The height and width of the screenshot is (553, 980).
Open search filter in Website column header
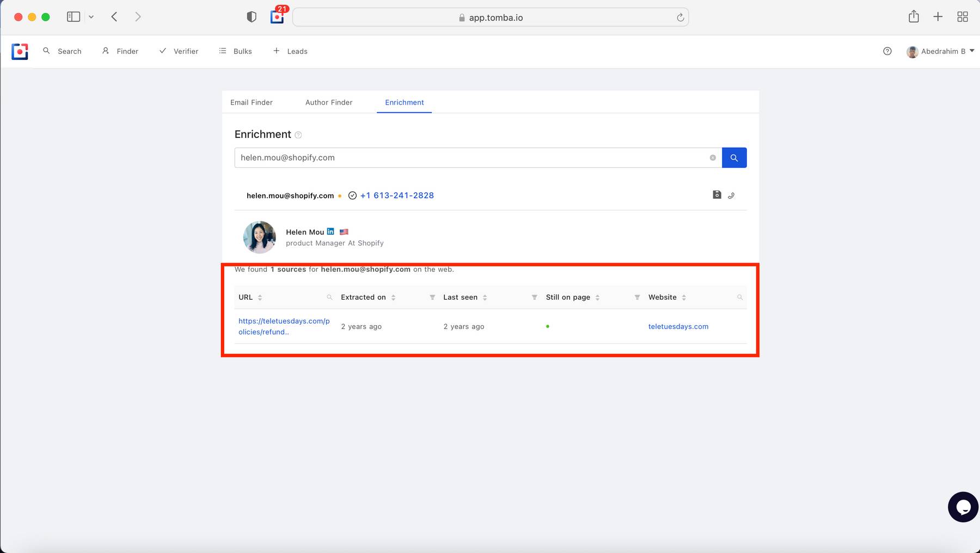(x=740, y=297)
